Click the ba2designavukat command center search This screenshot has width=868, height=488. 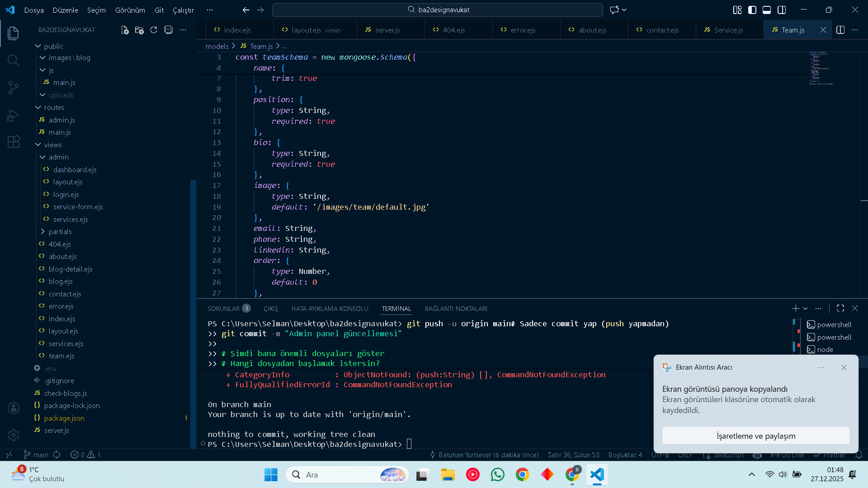[437, 9]
